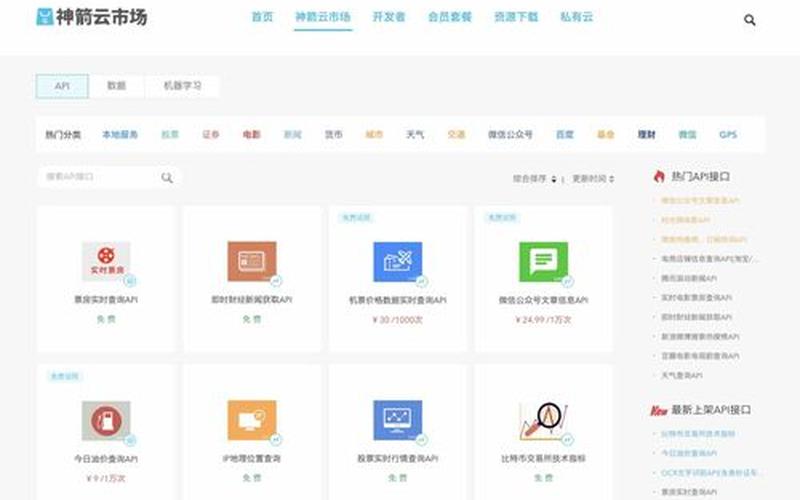Image resolution: width=800 pixels, height=500 pixels.
Task: Open 票房实时查询API card title
Action: (106, 299)
